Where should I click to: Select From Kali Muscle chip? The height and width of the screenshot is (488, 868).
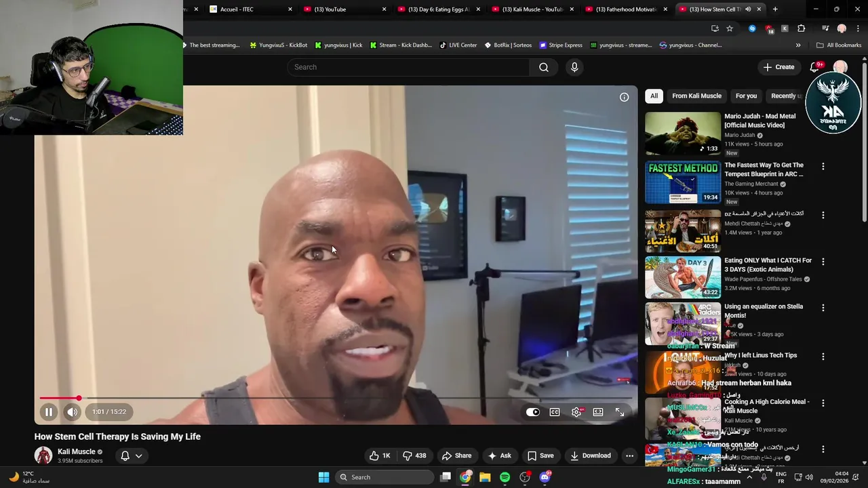696,96
